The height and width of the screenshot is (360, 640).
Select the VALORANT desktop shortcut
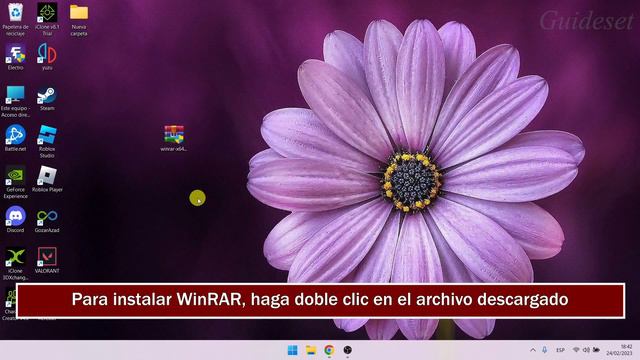click(47, 260)
